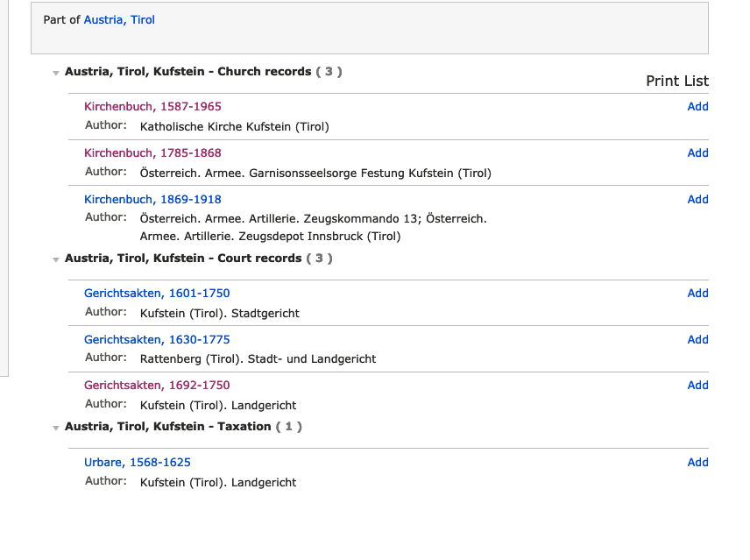The image size is (750, 560).
Task: Collapse the Church records section triangle
Action: coord(56,73)
